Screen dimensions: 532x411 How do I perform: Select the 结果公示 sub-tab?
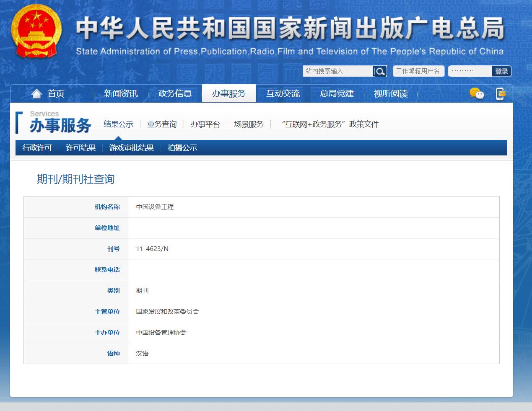[x=119, y=124]
